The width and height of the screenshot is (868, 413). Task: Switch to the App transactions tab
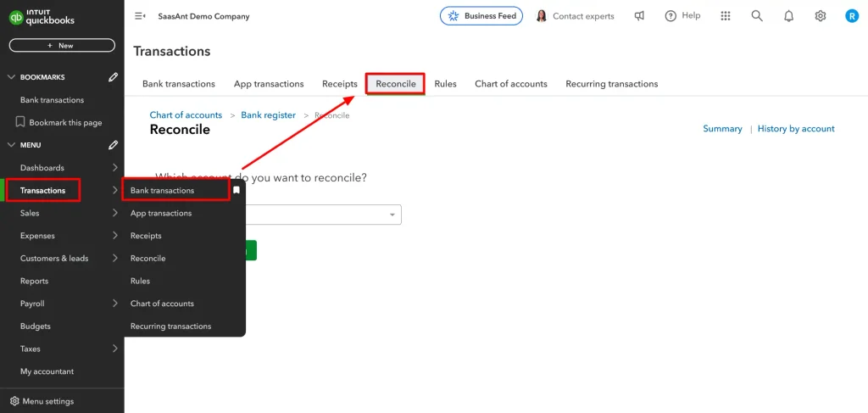point(269,84)
